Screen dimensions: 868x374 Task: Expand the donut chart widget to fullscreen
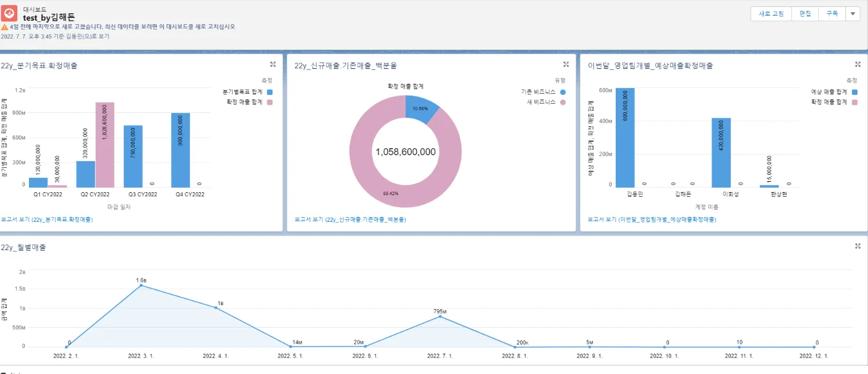coord(565,64)
